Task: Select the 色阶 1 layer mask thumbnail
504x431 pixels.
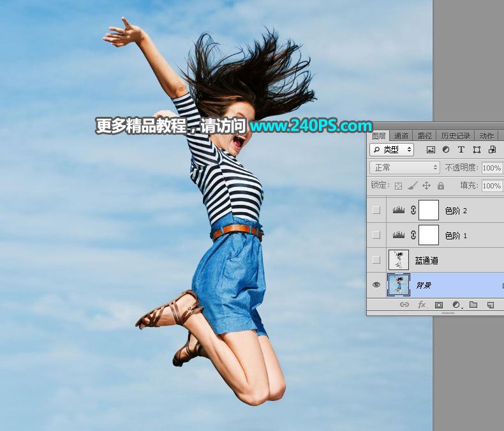Action: pyautogui.click(x=428, y=235)
